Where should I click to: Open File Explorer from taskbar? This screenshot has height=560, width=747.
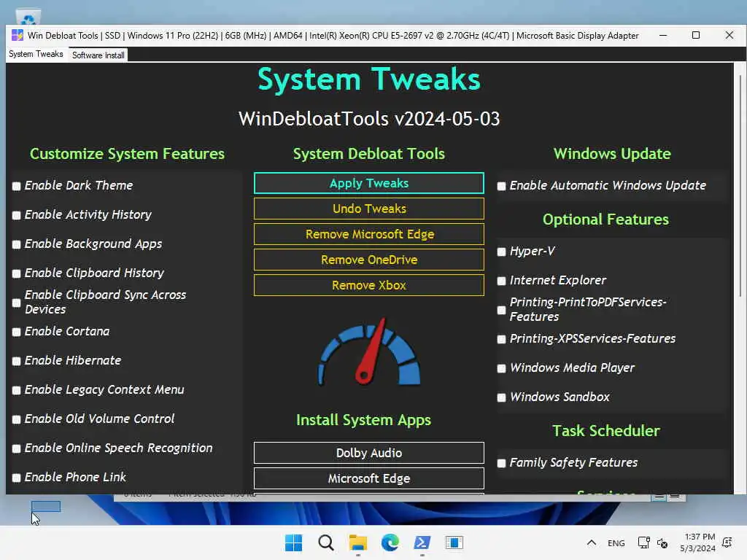(x=357, y=542)
